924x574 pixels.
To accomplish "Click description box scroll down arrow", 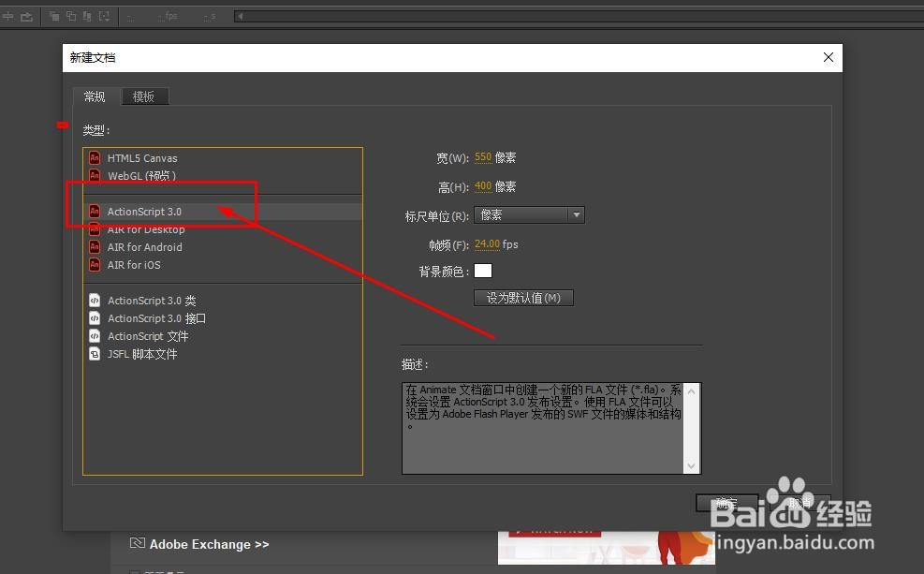I will pyautogui.click(x=692, y=466).
